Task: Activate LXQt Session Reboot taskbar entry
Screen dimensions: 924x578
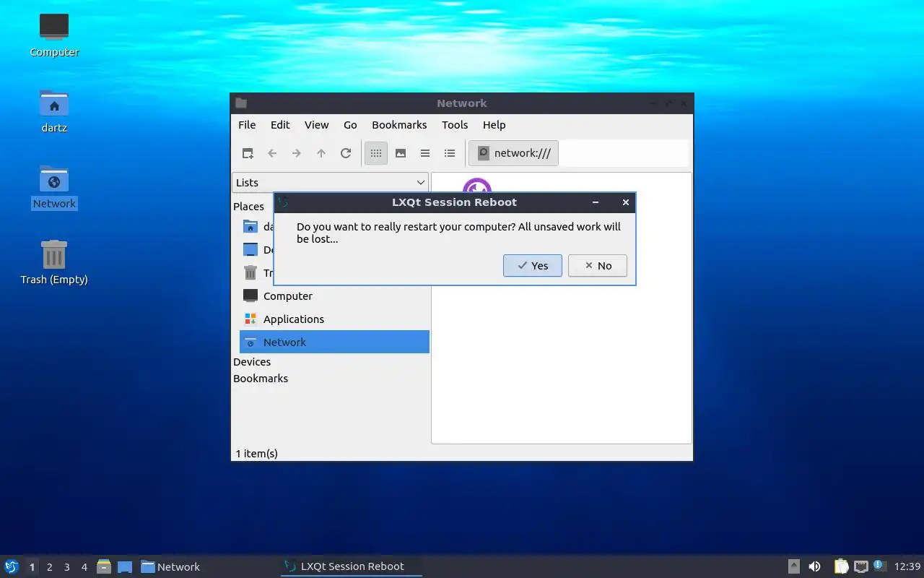Action: [351, 566]
